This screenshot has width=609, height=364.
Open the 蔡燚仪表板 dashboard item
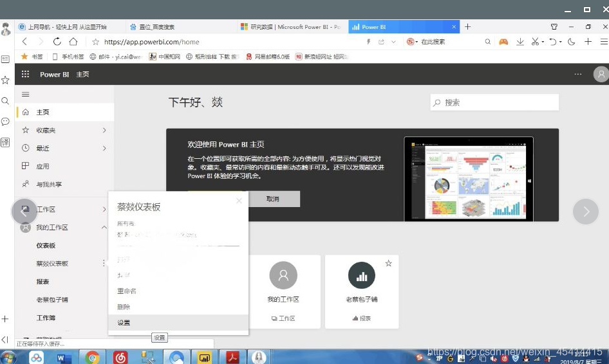[x=52, y=264]
